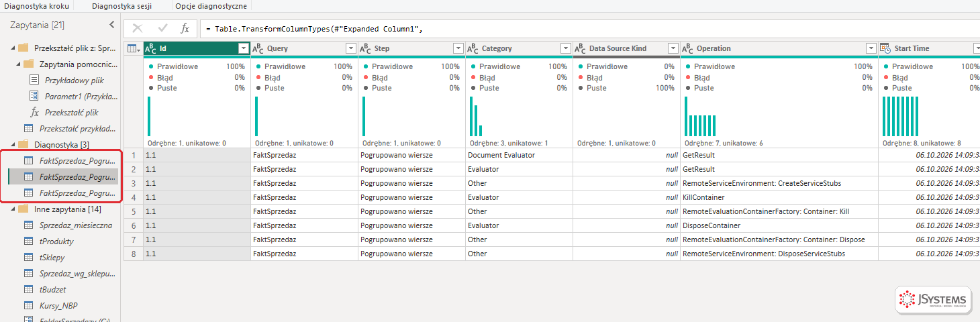The height and width of the screenshot is (322, 980).
Task: Select the Data Source Kind column header
Action: coord(626,48)
